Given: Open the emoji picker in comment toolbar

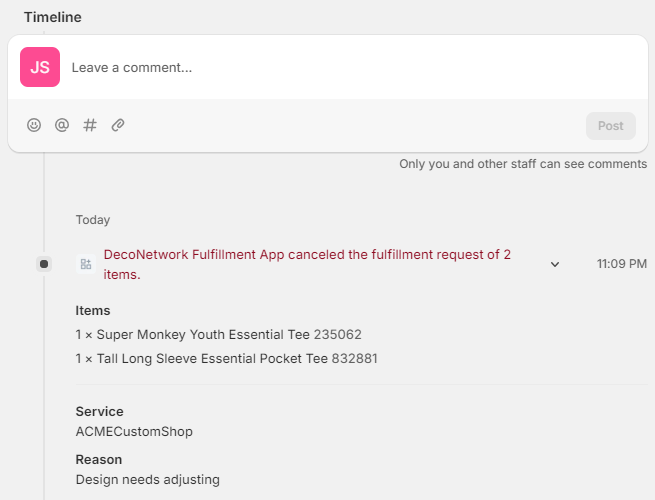Looking at the screenshot, I should coord(34,126).
